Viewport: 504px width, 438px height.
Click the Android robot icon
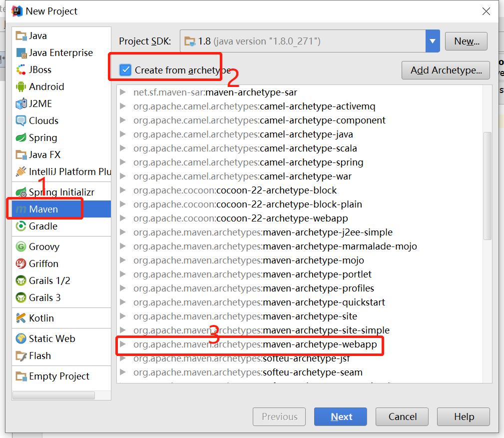pyautogui.click(x=21, y=87)
